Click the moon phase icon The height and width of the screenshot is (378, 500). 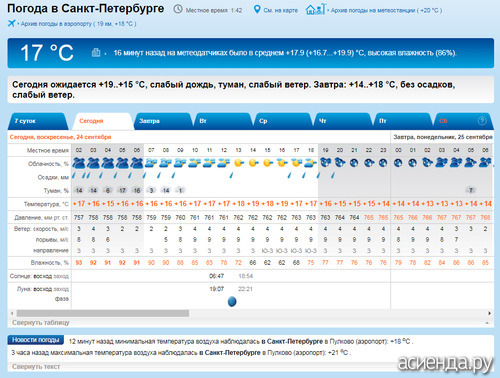coord(232,301)
